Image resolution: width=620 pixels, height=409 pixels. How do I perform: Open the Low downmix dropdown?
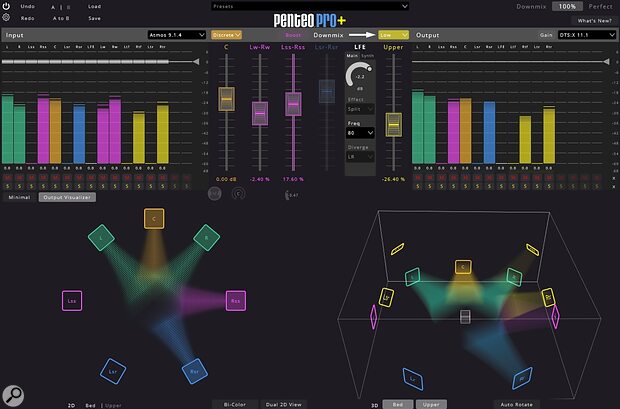point(393,35)
